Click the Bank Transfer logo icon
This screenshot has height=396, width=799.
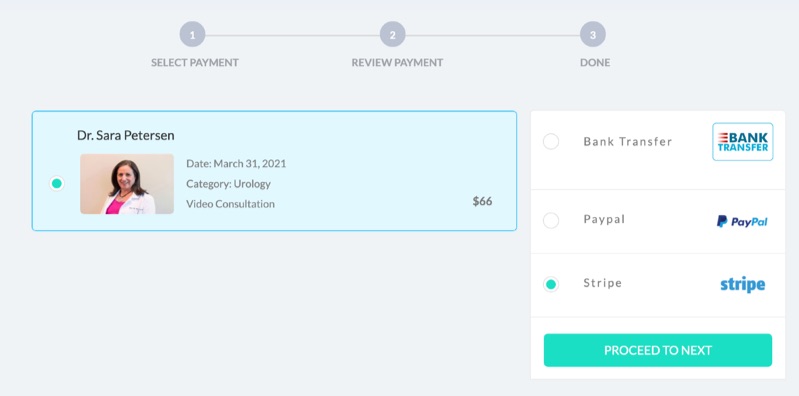tap(742, 142)
